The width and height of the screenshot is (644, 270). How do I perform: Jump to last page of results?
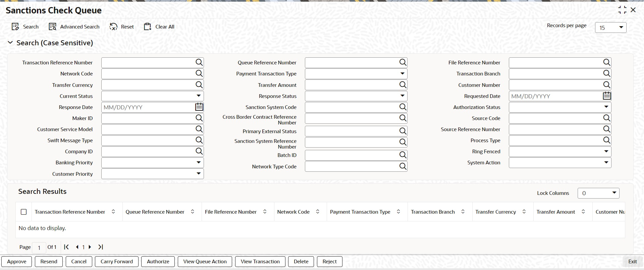click(101, 247)
